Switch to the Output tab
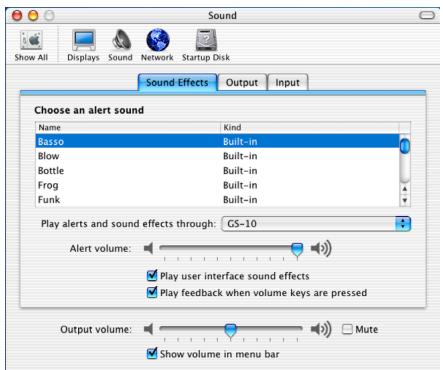 tap(242, 82)
